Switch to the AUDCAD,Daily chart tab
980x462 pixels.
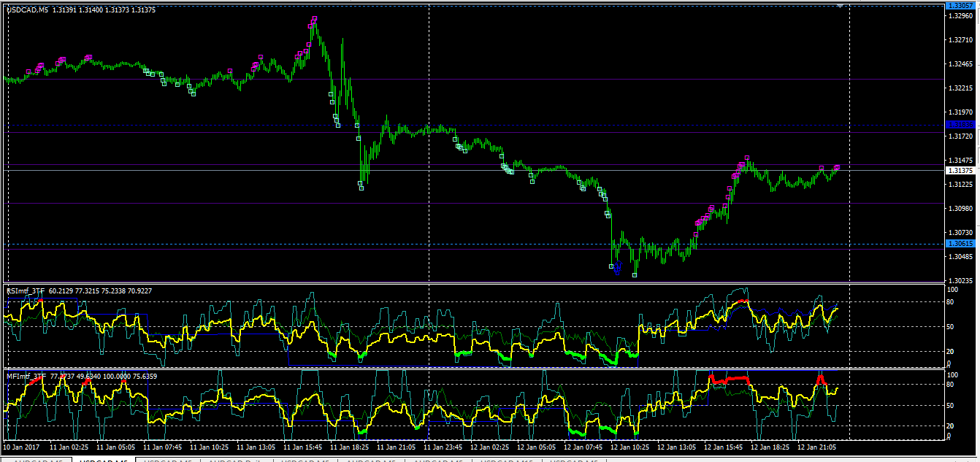pos(237,460)
